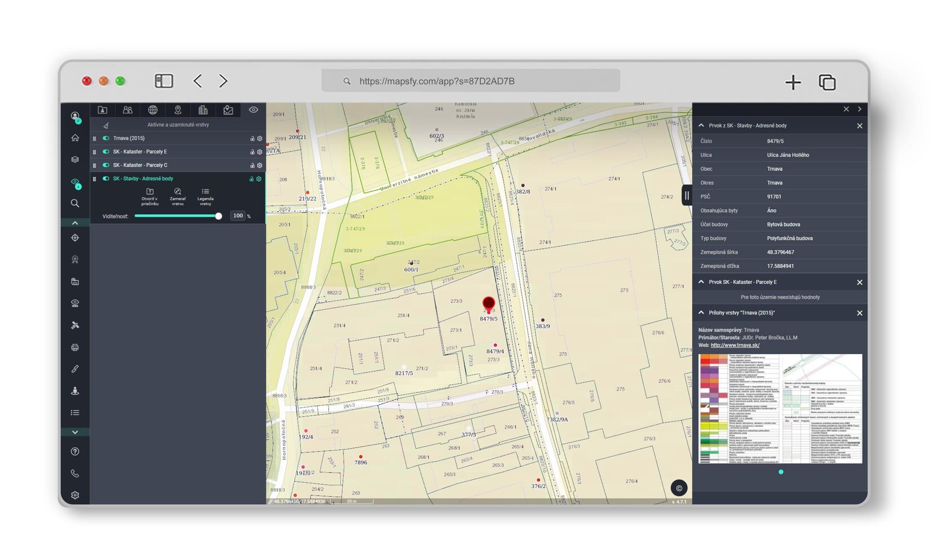948x560 pixels.
Task: Click the red map pin at 8479/5
Action: click(x=489, y=305)
